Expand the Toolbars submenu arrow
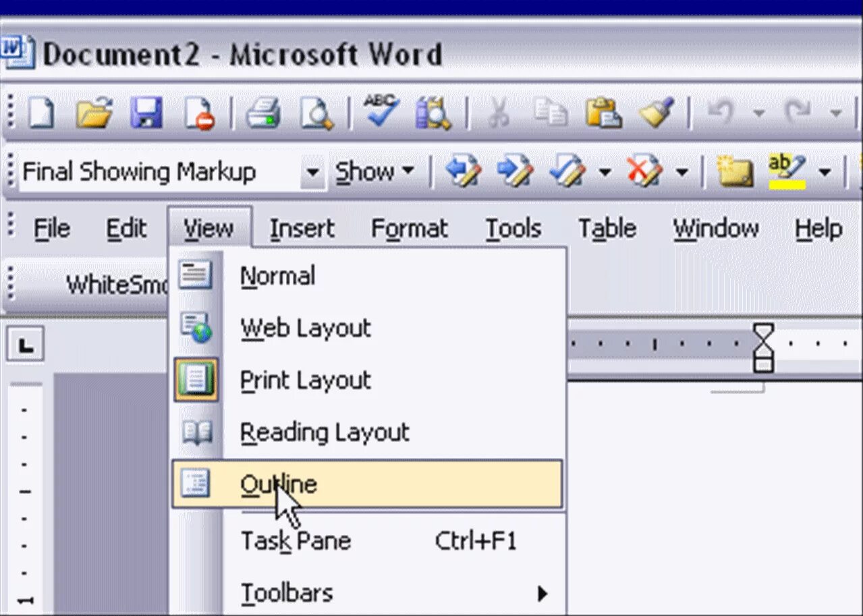863x616 pixels. (x=542, y=594)
